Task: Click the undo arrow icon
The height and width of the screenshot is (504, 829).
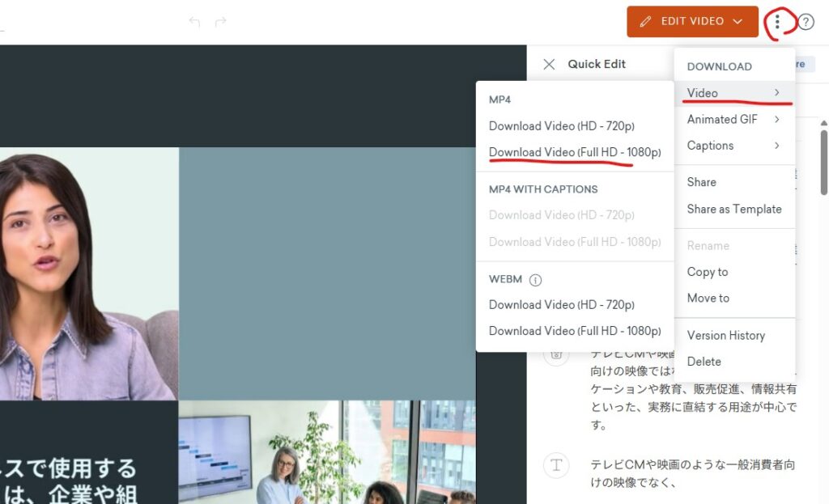Action: pyautogui.click(x=194, y=22)
